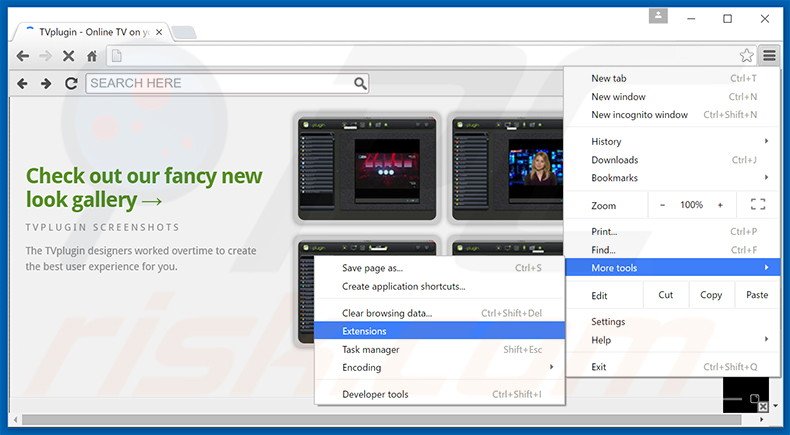Click the scrollbar left arrow

[16, 419]
